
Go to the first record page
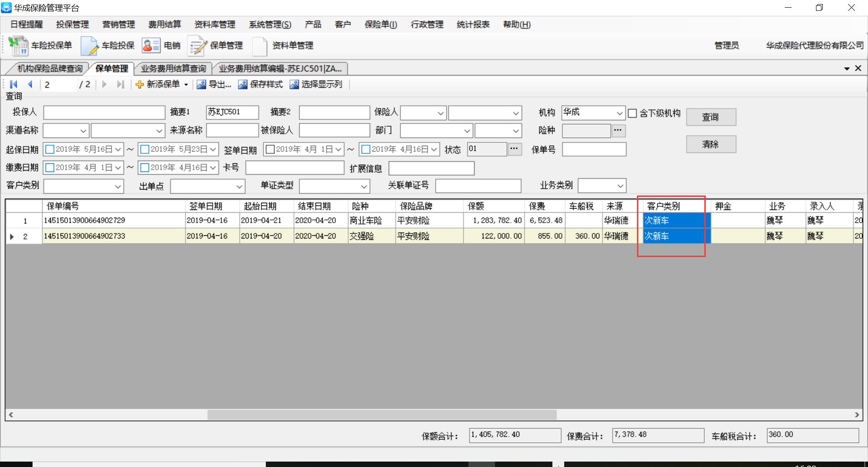pos(14,85)
